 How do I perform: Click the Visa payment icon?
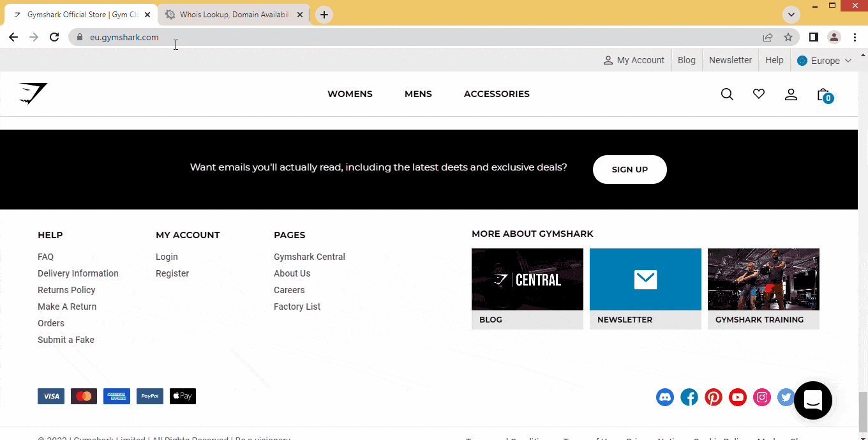tap(51, 396)
